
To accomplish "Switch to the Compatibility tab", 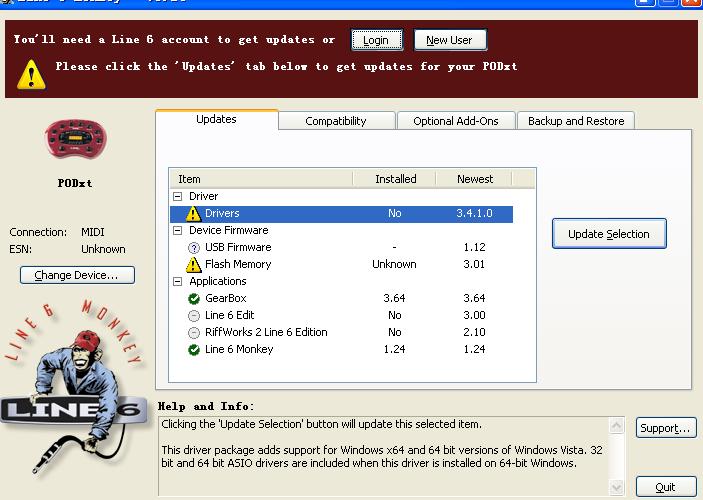I will [335, 121].
